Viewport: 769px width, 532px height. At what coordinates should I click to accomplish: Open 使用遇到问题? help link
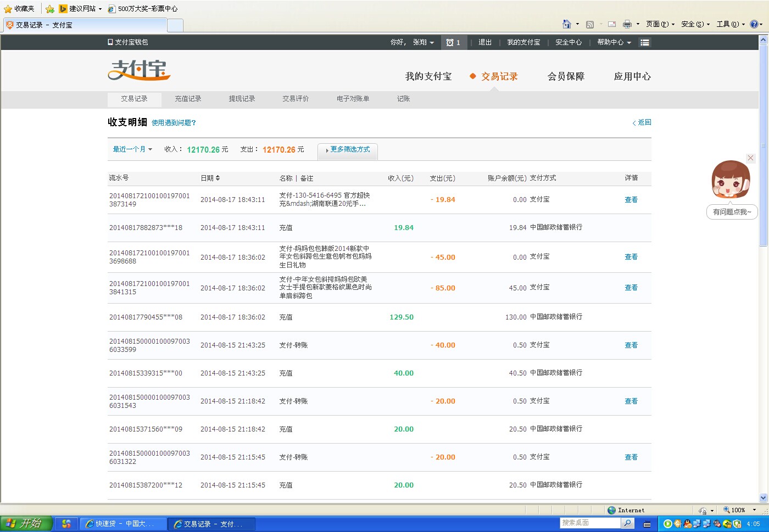(x=174, y=123)
